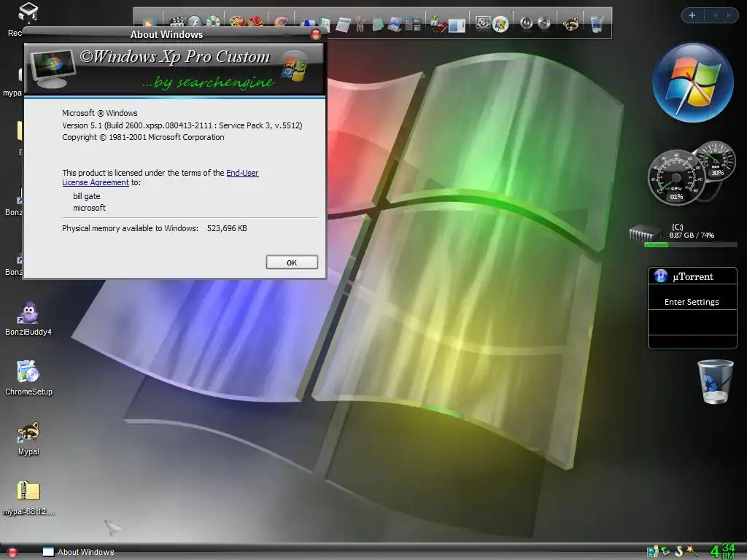Select the About Windows taskbar button
Viewport: 747px width, 560px height.
tap(79, 552)
